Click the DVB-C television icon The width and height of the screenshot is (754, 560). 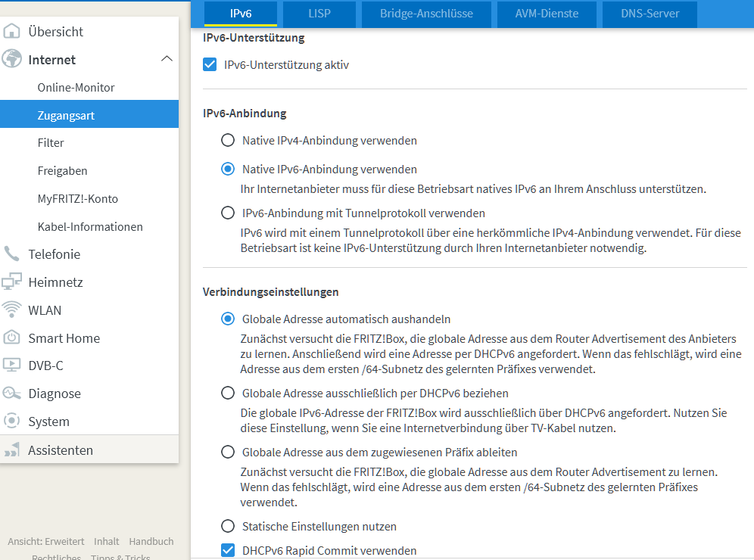pos(11,366)
